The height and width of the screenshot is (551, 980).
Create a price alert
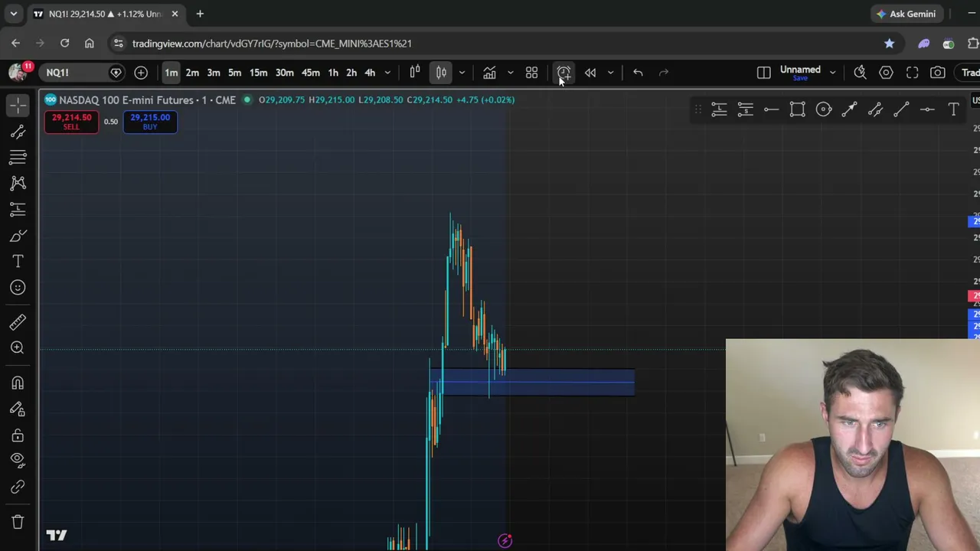(563, 73)
